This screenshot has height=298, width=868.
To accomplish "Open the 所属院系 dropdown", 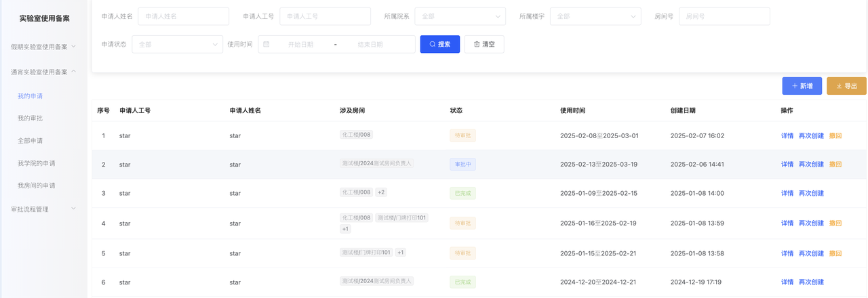I will click(460, 16).
